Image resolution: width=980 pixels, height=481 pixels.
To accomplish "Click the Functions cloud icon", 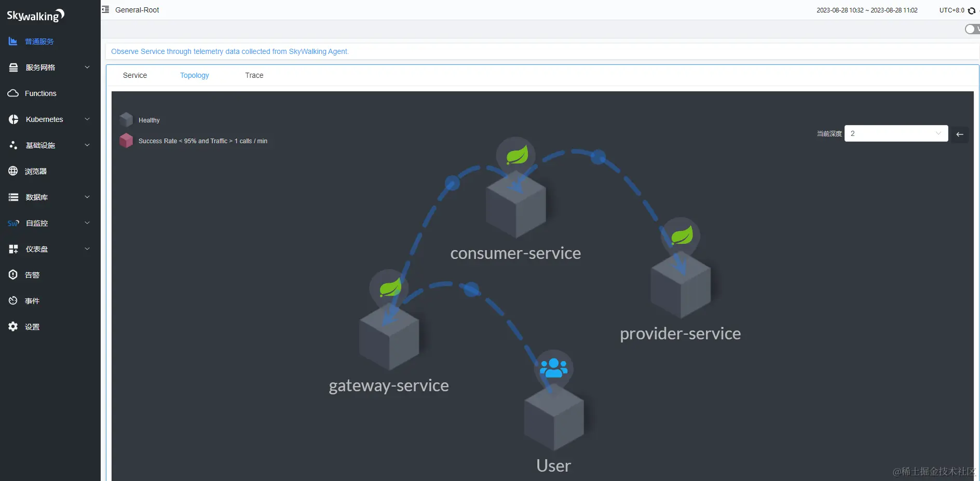I will 13,93.
